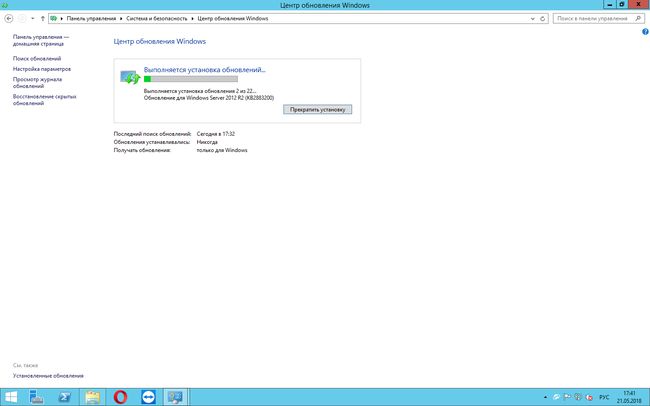This screenshot has width=650, height=406.
Task: Click the KB2883200 update name text
Action: (x=209, y=98)
